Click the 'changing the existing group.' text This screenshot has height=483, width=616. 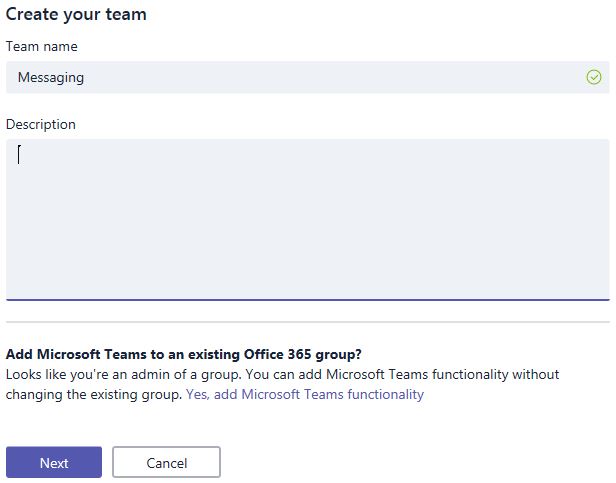tap(94, 394)
